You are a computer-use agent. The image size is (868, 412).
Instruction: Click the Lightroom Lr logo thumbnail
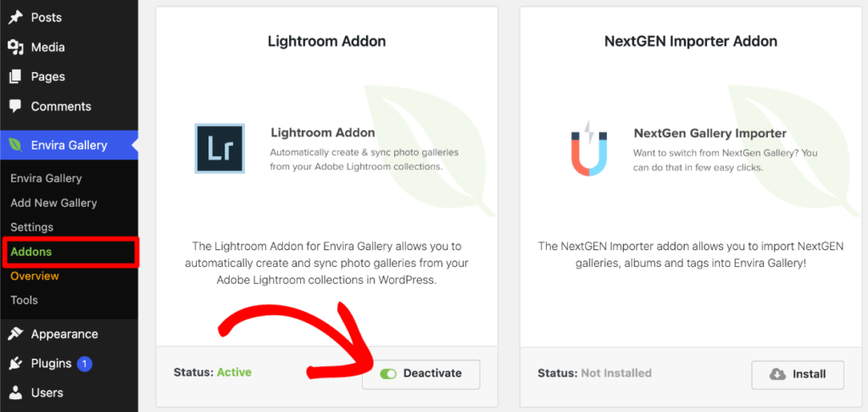click(220, 148)
